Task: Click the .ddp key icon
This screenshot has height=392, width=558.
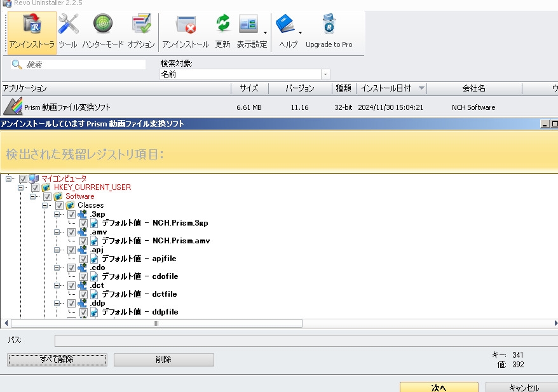Action: pyautogui.click(x=82, y=303)
